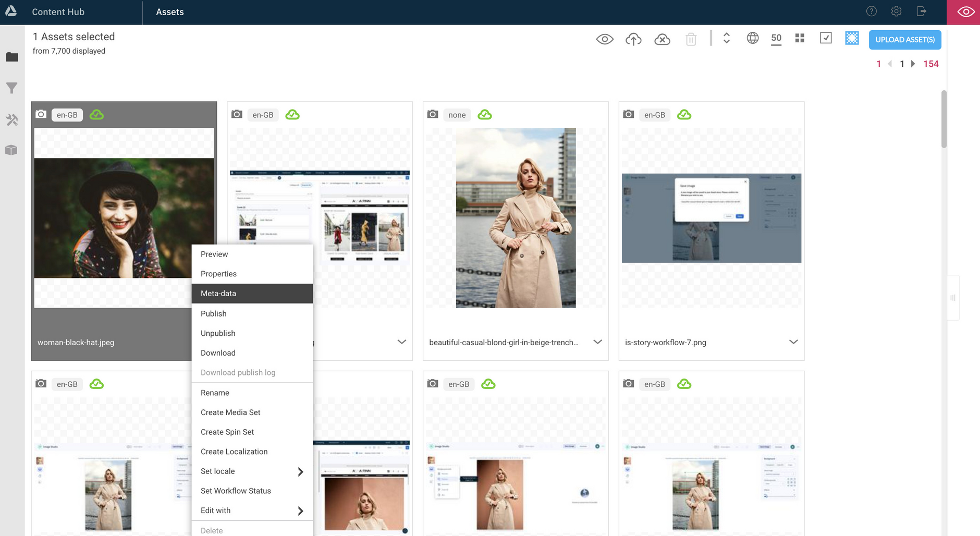Select the woman-black-hat.jpeg thumbnail

(x=124, y=218)
